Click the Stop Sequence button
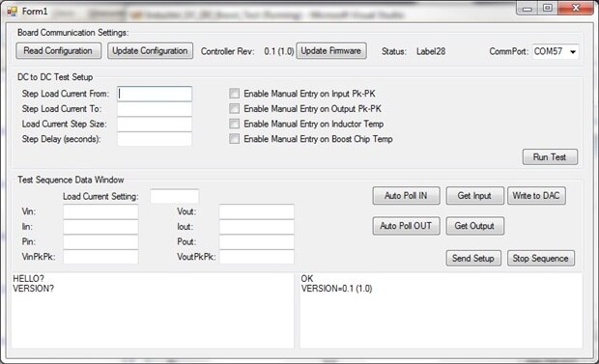 pos(541,258)
